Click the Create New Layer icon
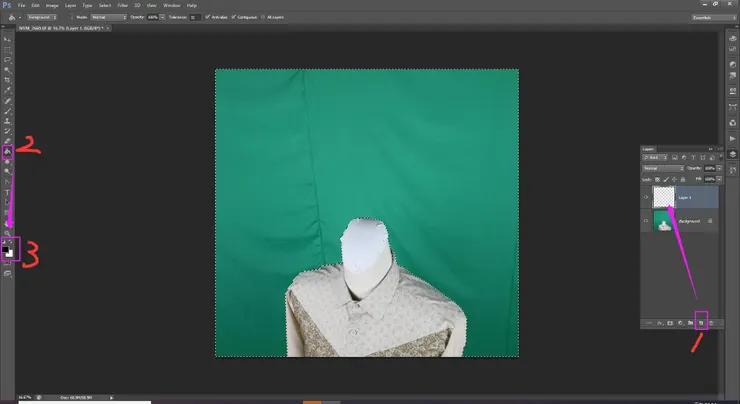The image size is (740, 404). coord(701,324)
